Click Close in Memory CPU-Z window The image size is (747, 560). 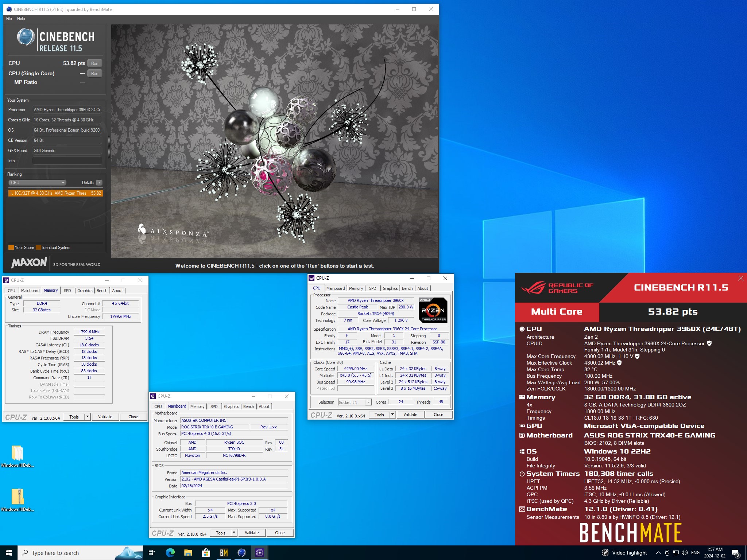[x=133, y=417]
